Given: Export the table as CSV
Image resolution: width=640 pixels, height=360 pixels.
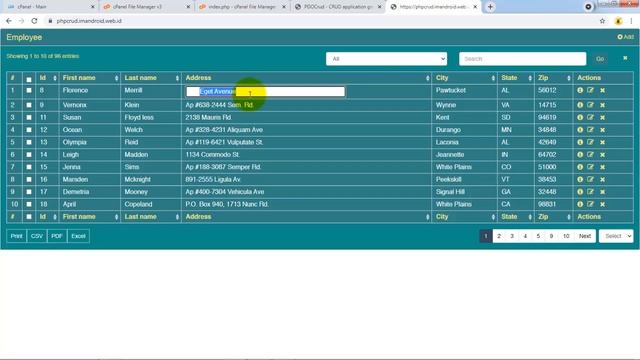Looking at the screenshot, I should pyautogui.click(x=37, y=236).
